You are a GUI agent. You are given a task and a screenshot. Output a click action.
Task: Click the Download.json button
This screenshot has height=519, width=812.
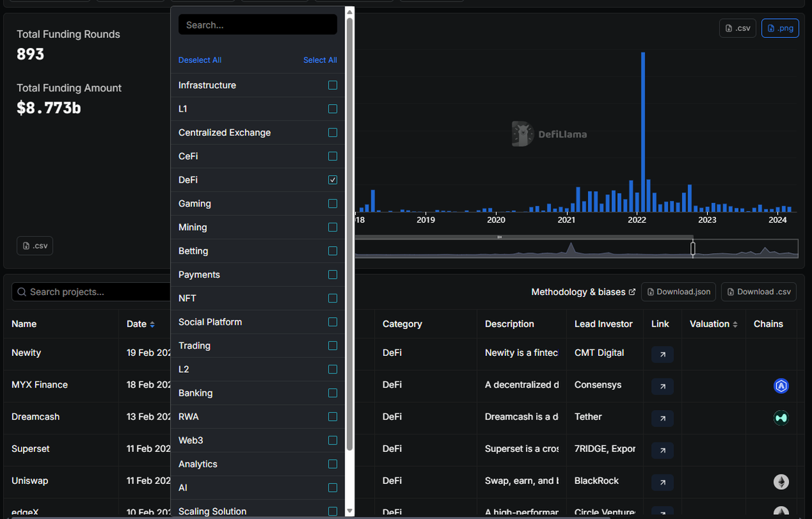pos(679,292)
